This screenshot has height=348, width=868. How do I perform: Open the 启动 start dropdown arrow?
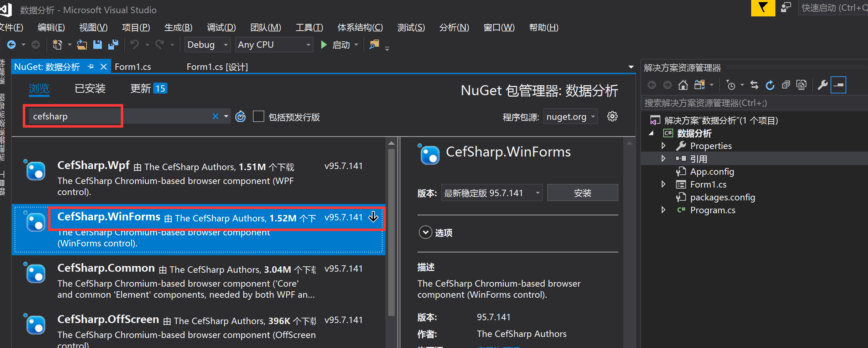356,45
